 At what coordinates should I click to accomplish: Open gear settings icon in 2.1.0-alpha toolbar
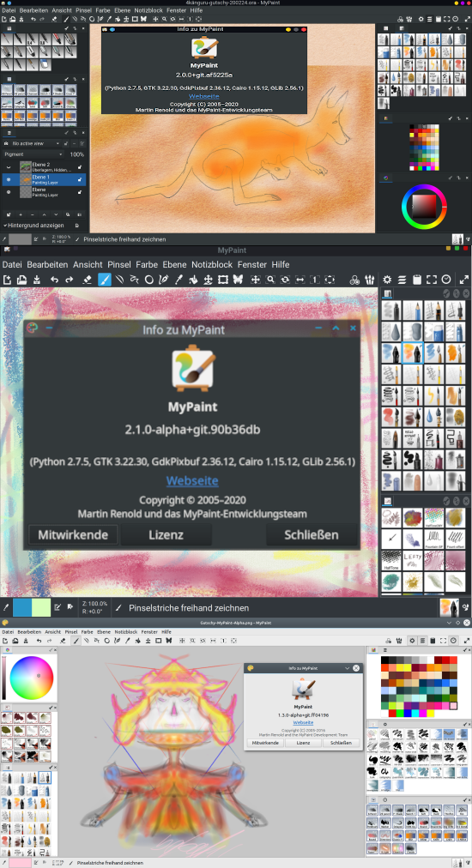[x=387, y=280]
